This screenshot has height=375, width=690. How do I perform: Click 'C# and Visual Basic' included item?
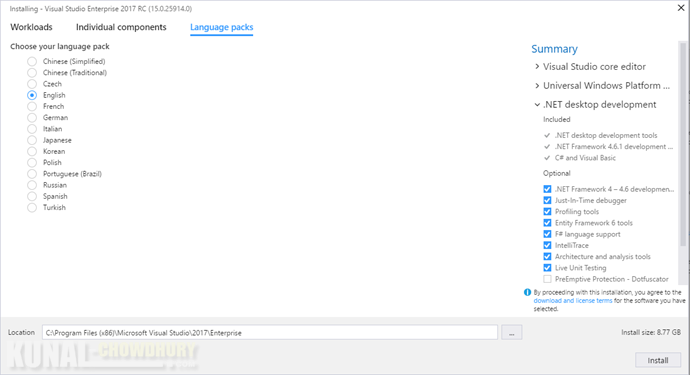[585, 158]
